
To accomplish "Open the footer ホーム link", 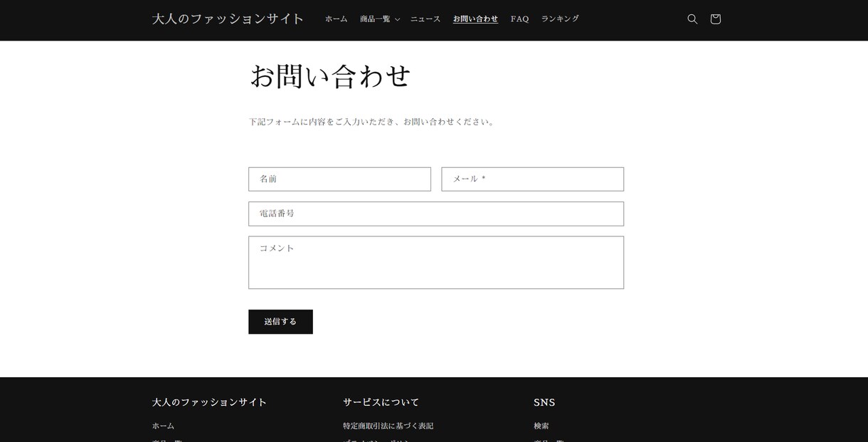I will [163, 426].
